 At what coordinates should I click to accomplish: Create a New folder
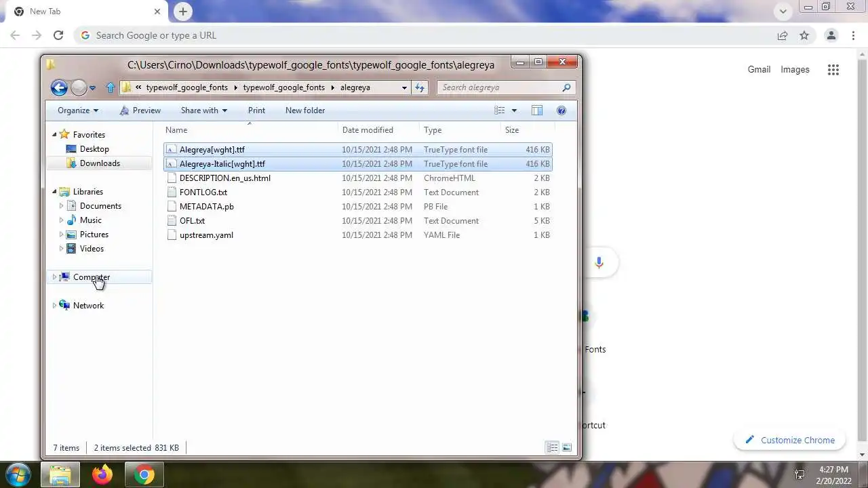pyautogui.click(x=305, y=110)
